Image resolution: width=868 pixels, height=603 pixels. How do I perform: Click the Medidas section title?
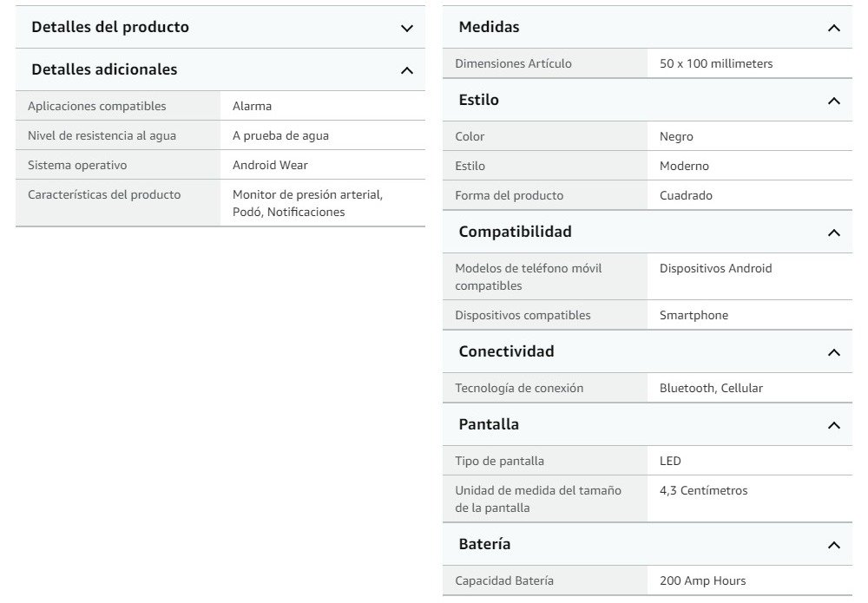point(489,27)
